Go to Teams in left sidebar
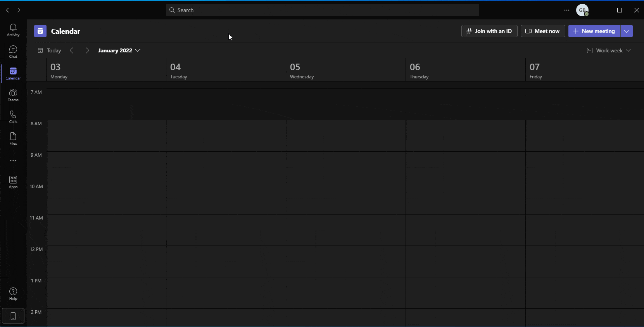Screen dimensions: 644x327 tap(13, 95)
